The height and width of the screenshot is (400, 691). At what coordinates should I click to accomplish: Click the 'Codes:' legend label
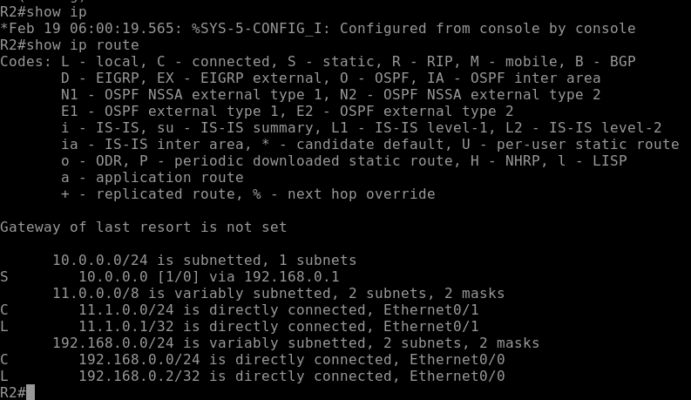click(x=26, y=61)
